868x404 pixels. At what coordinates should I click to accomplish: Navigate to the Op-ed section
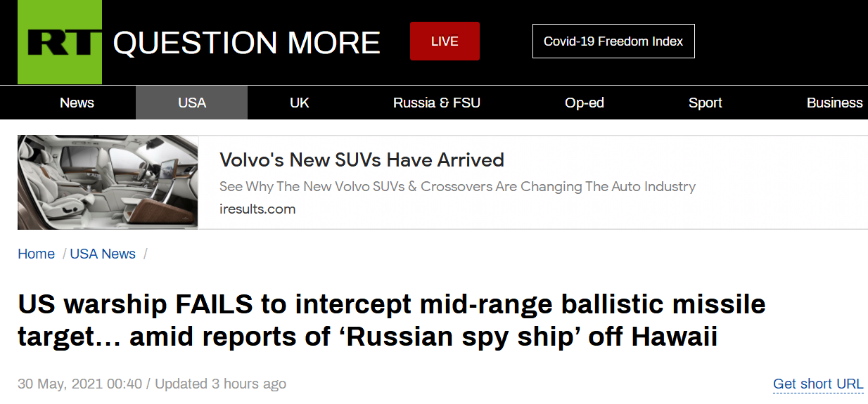coord(584,103)
